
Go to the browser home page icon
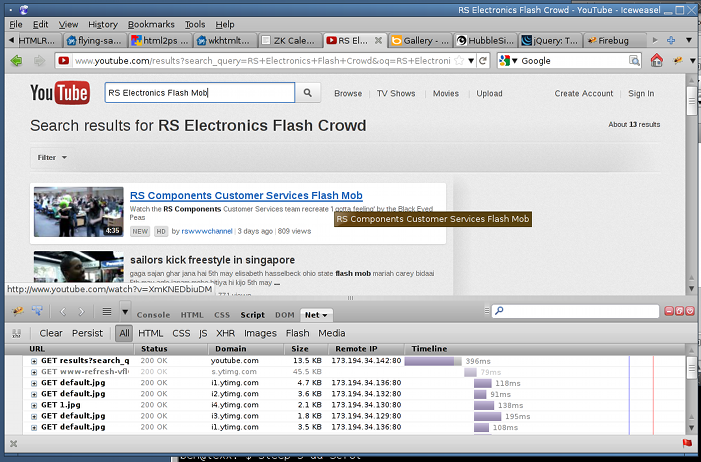pyautogui.click(x=656, y=60)
